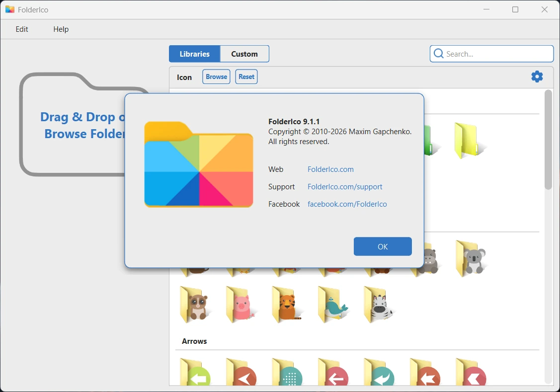Click into the Search field
Viewport: 560px width, 392px height.
[492, 54]
